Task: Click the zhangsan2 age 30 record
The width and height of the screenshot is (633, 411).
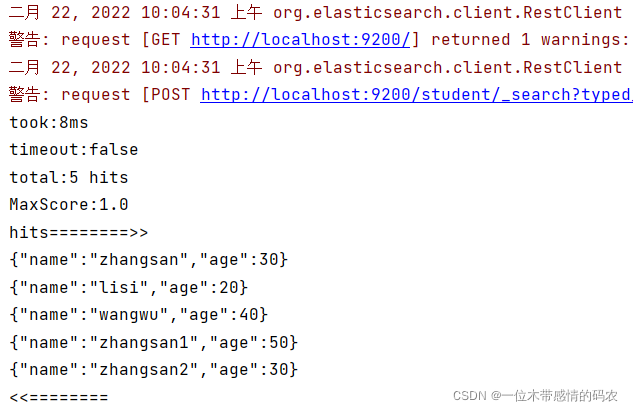Action: point(153,370)
